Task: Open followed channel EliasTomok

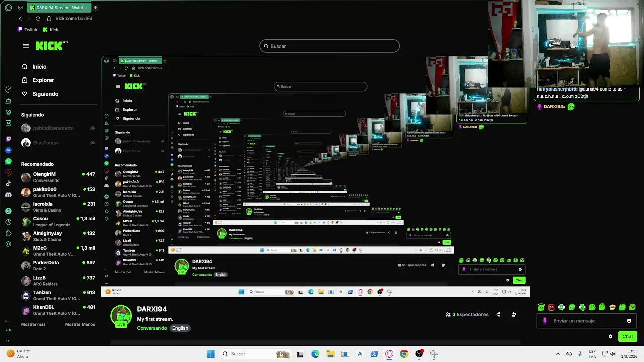Action: tap(58, 143)
